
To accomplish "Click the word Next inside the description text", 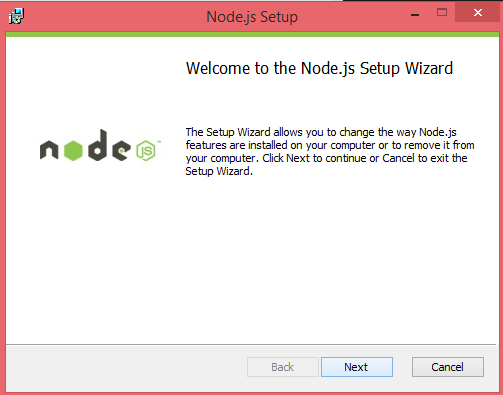I will (x=298, y=158).
